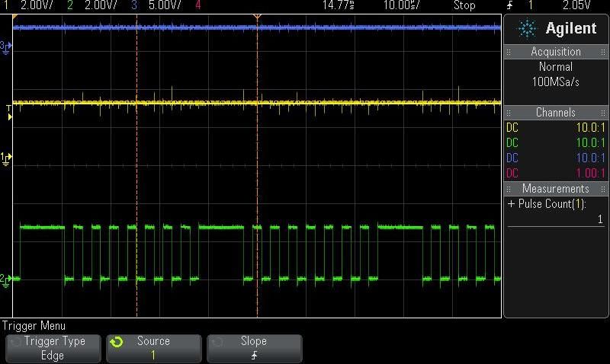
Task: Open the Measurements panel header
Action: (x=556, y=189)
